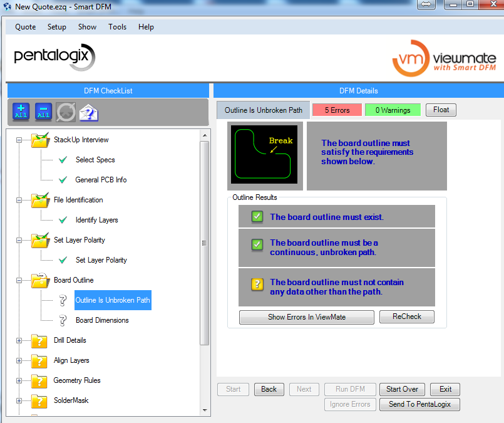Open the Tools menu
The width and height of the screenshot is (504, 423).
pyautogui.click(x=117, y=27)
